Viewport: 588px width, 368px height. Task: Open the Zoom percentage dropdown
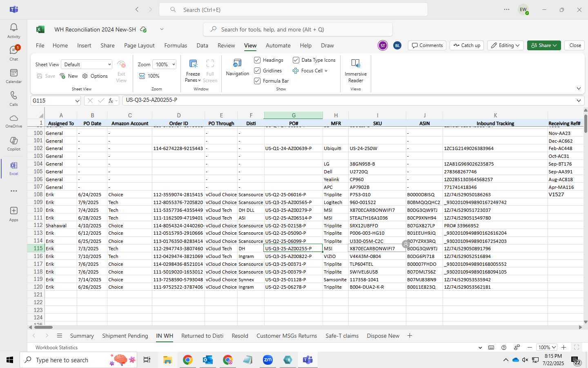tap(164, 65)
